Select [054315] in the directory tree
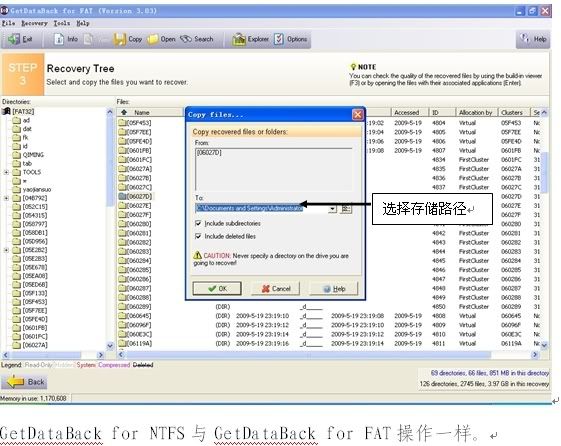This screenshot has width=561, height=446. [x=35, y=215]
